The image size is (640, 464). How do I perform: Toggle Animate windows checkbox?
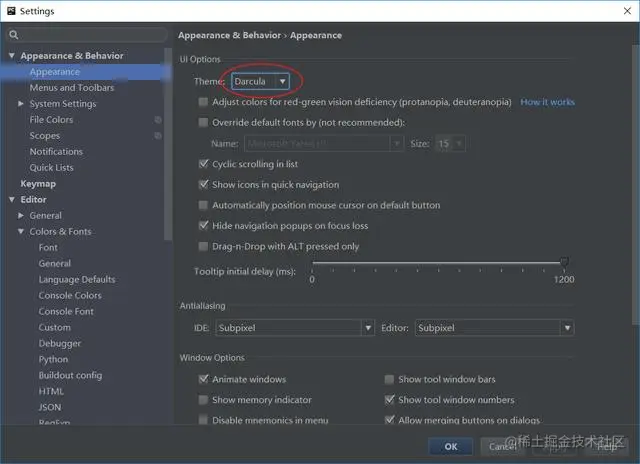(203, 379)
